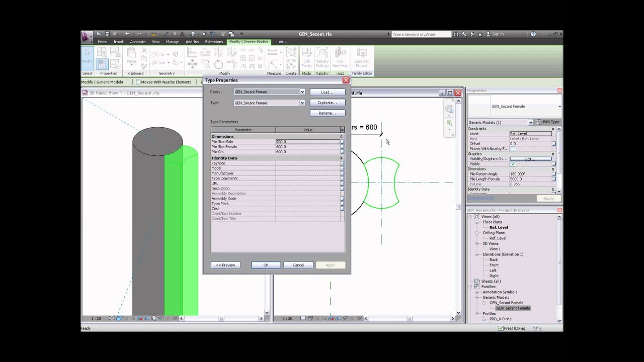Click the Edit Family icon
644x362 pixels.
pyautogui.click(x=306, y=56)
